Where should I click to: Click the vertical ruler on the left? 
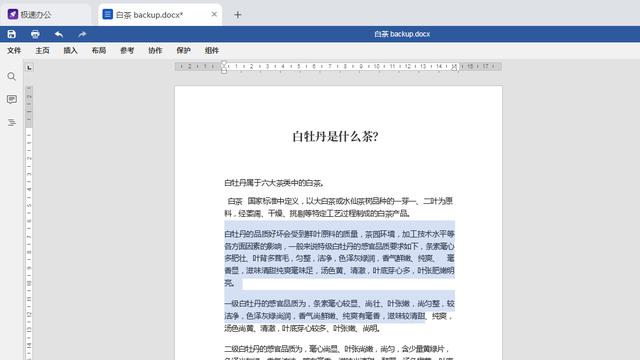click(x=29, y=222)
